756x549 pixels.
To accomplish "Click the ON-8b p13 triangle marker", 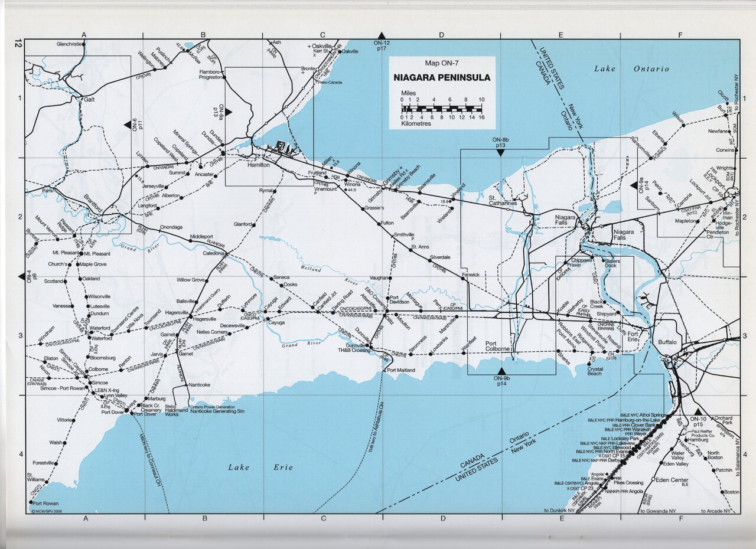I will [500, 153].
